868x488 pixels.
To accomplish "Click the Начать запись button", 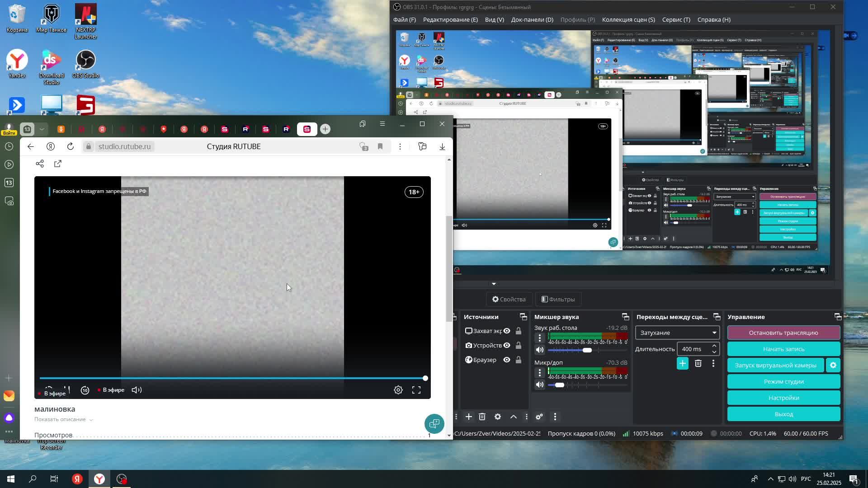I will pyautogui.click(x=783, y=349).
